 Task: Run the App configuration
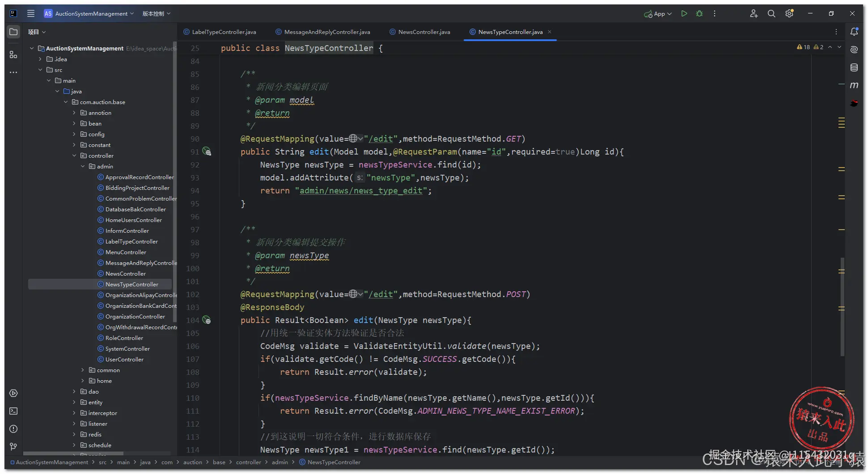click(x=684, y=13)
